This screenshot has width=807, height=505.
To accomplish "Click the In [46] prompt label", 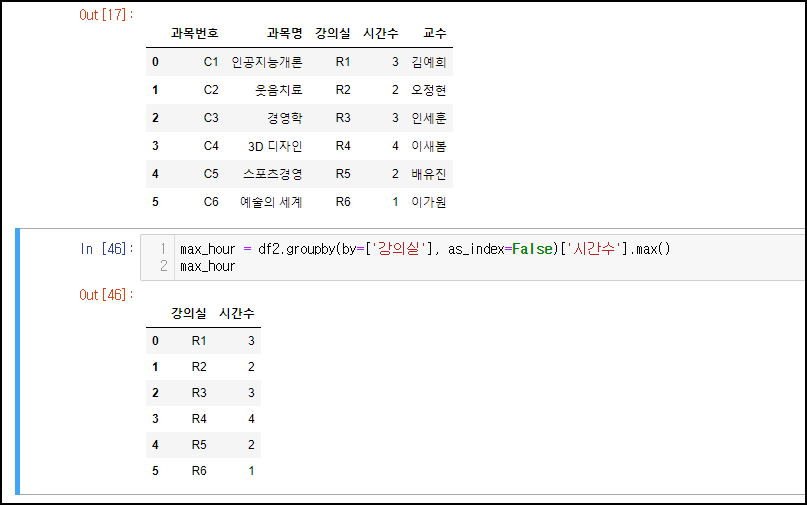I will coord(107,249).
